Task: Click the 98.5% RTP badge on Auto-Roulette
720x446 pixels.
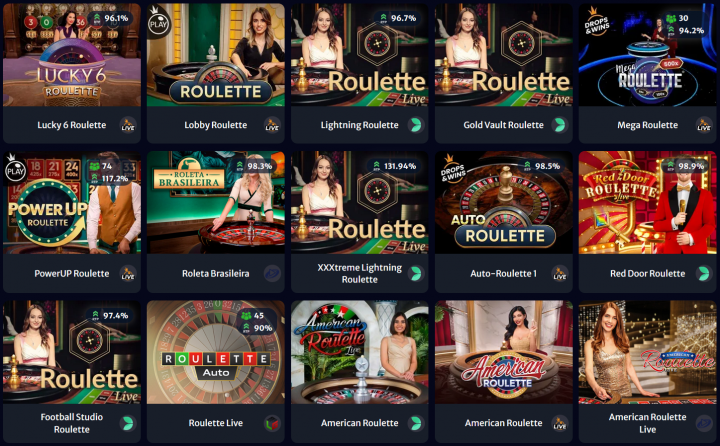Action: click(x=543, y=166)
